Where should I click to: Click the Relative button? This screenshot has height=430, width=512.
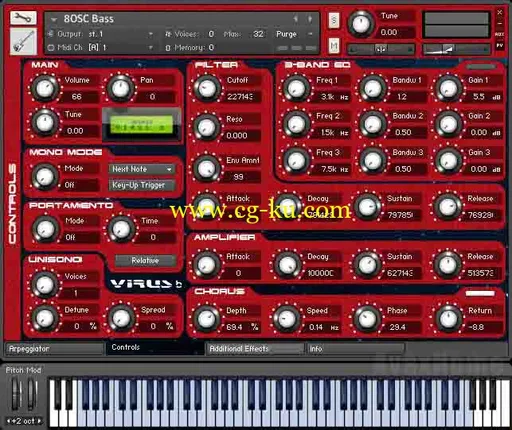(x=145, y=260)
